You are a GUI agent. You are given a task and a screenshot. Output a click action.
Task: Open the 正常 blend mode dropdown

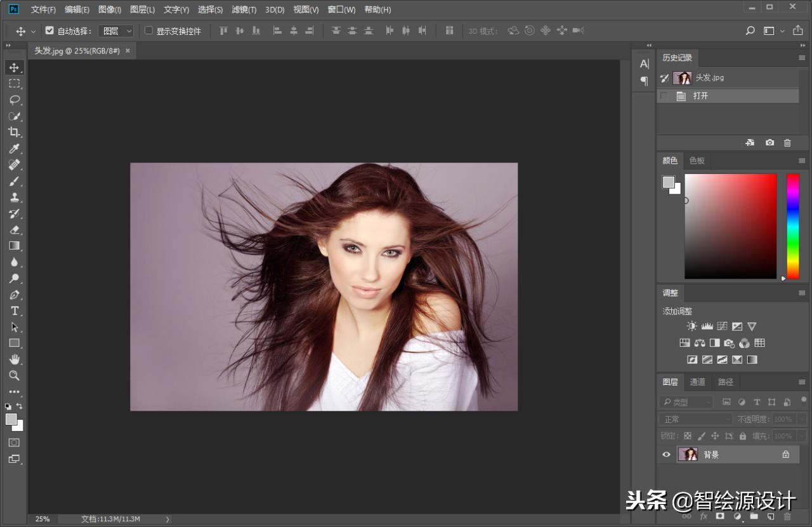(696, 419)
